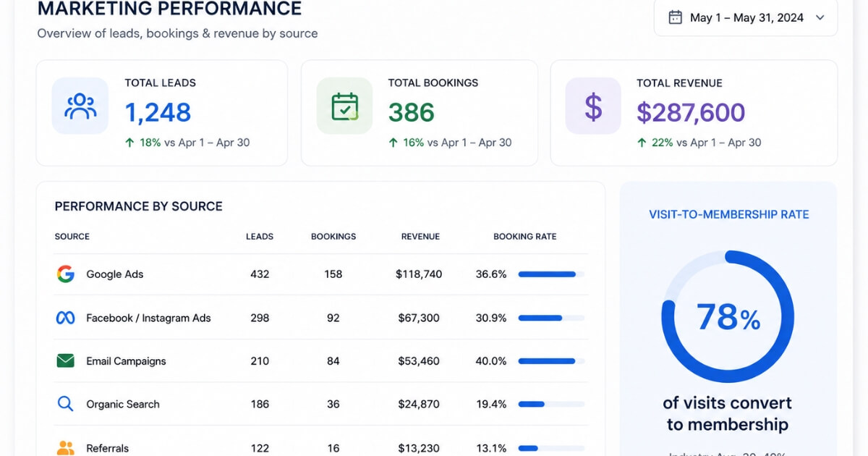Open the Google Ads source row
Image resolution: width=868 pixels, height=456 pixels.
click(x=320, y=274)
